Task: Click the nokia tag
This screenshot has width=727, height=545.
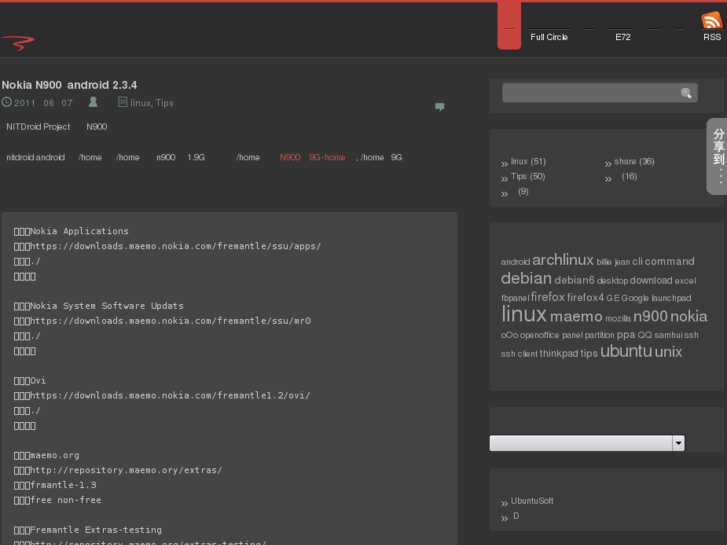Action: 689,316
